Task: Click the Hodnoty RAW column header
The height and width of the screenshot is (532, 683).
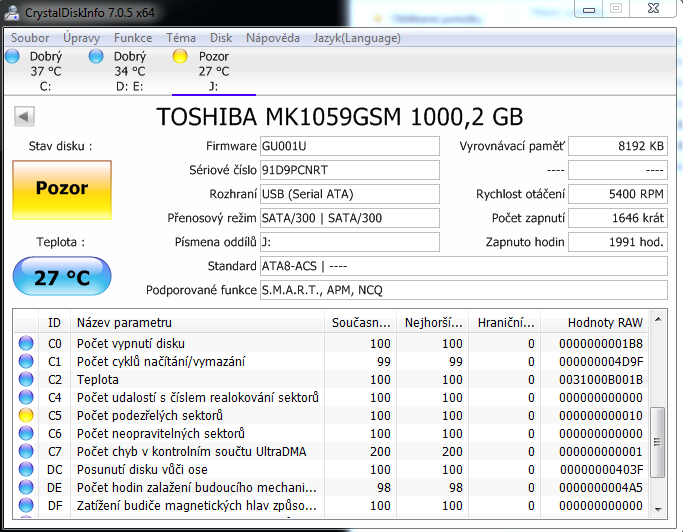Action: point(595,322)
